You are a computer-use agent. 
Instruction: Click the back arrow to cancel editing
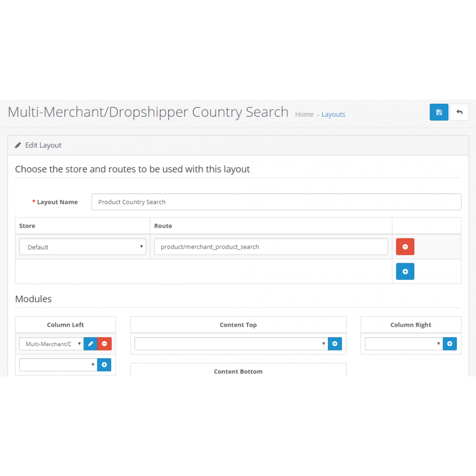pyautogui.click(x=460, y=112)
